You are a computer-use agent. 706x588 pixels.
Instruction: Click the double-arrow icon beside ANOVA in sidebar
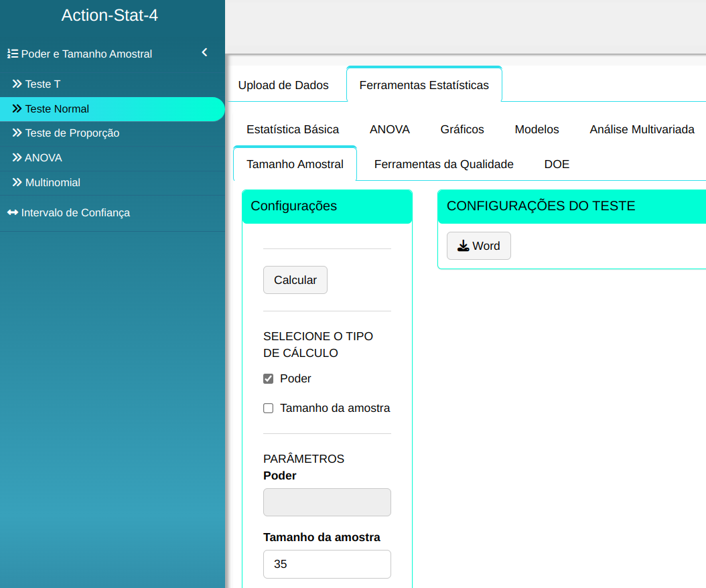[x=17, y=157]
